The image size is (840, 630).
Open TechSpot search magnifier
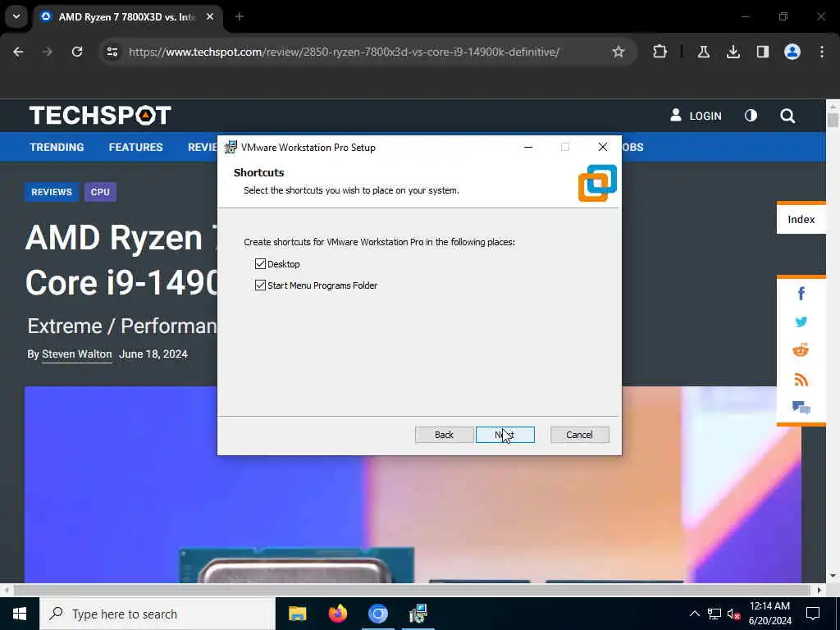[787, 116]
